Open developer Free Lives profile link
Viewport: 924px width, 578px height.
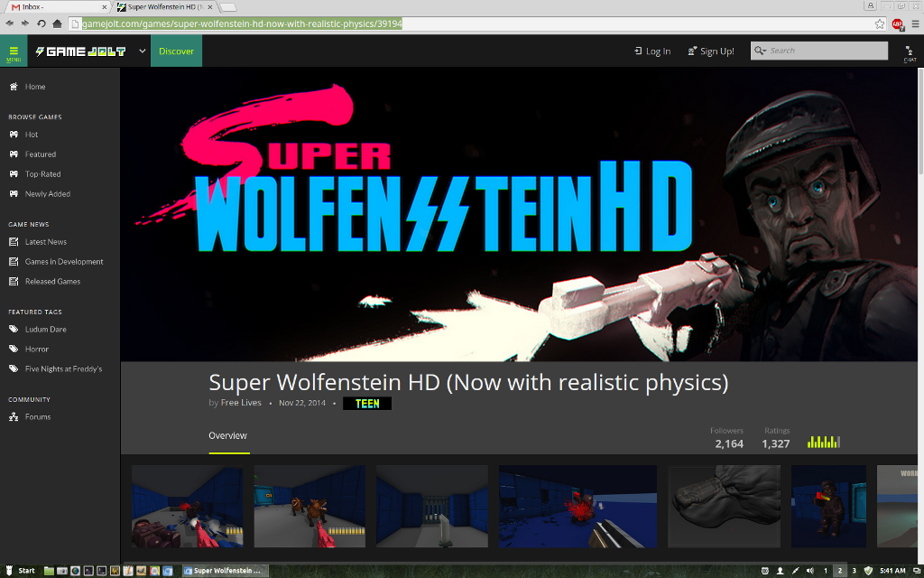tap(241, 403)
